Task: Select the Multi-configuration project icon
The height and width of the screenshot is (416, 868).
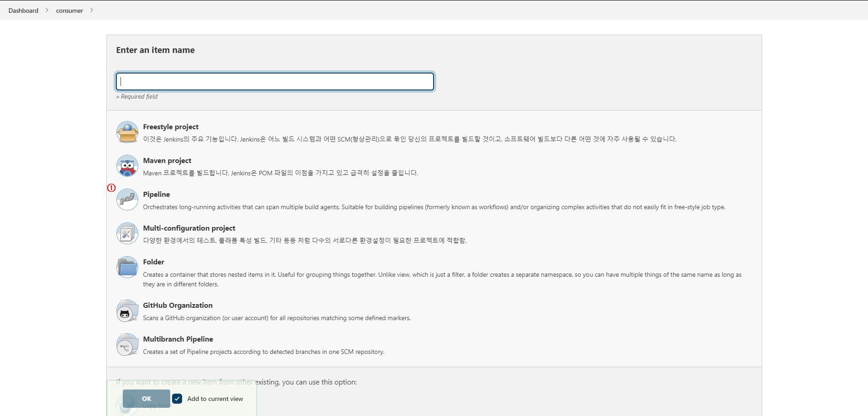Action: 127,233
